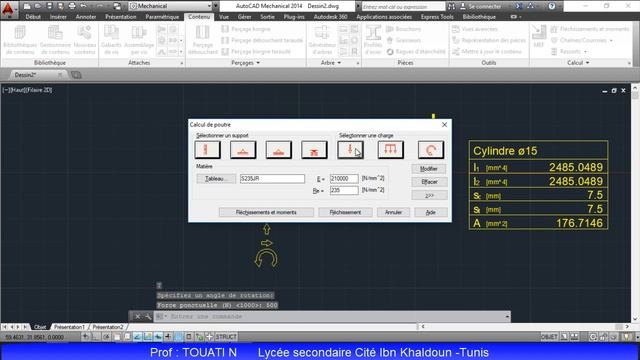Screen dimensions: 640x360
Task: Expand the Attaches panel launcher arrow
Action: coord(182,63)
